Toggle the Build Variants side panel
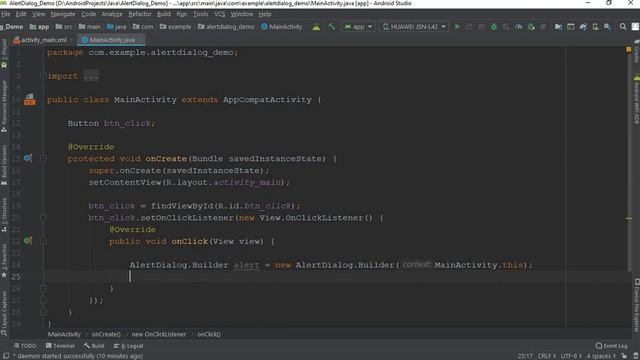Screen dimensions: 640x360 4,165
